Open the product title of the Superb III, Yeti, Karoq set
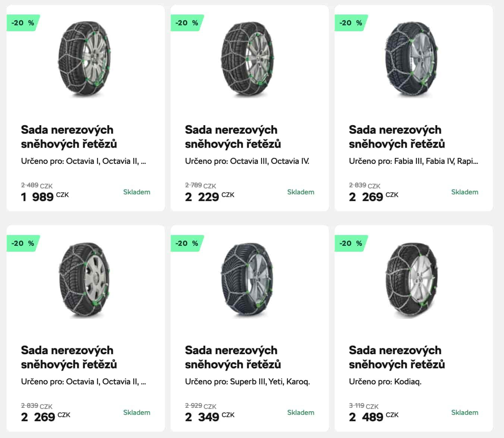Viewport: 504px width, 438px height. [x=233, y=357]
